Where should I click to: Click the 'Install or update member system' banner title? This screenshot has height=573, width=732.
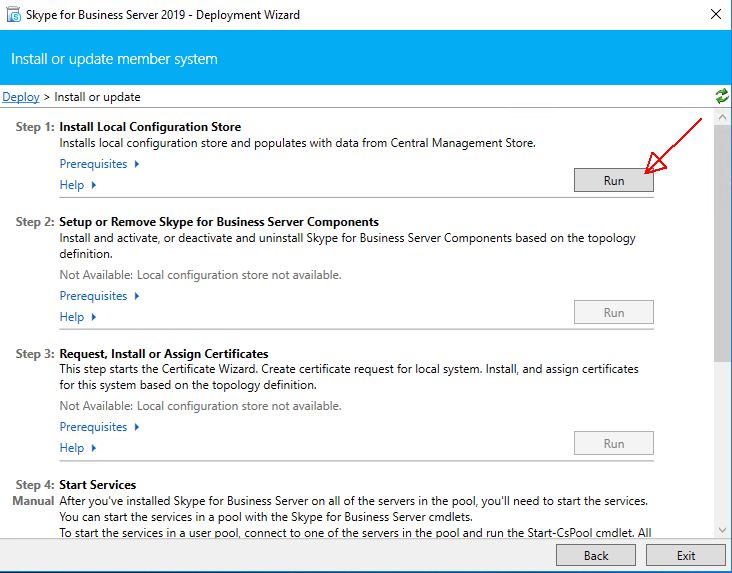[x=114, y=59]
